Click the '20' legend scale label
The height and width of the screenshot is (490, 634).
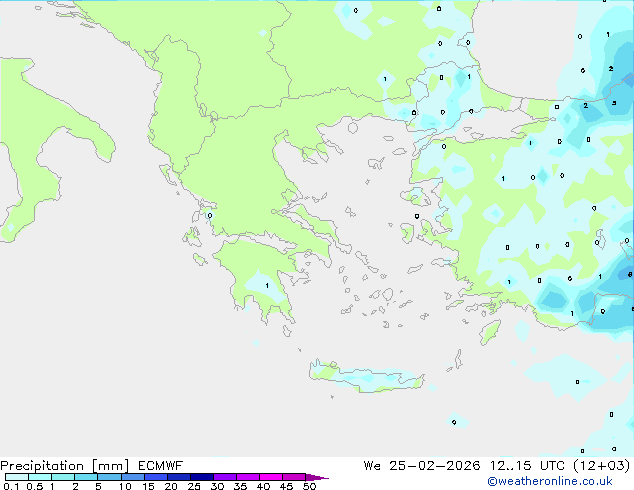[x=171, y=486]
